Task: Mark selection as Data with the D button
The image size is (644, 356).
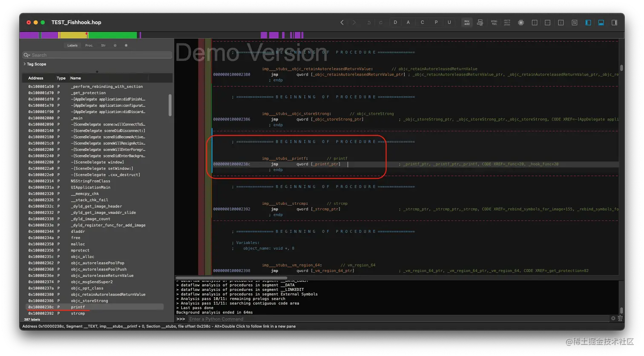Action: point(395,23)
